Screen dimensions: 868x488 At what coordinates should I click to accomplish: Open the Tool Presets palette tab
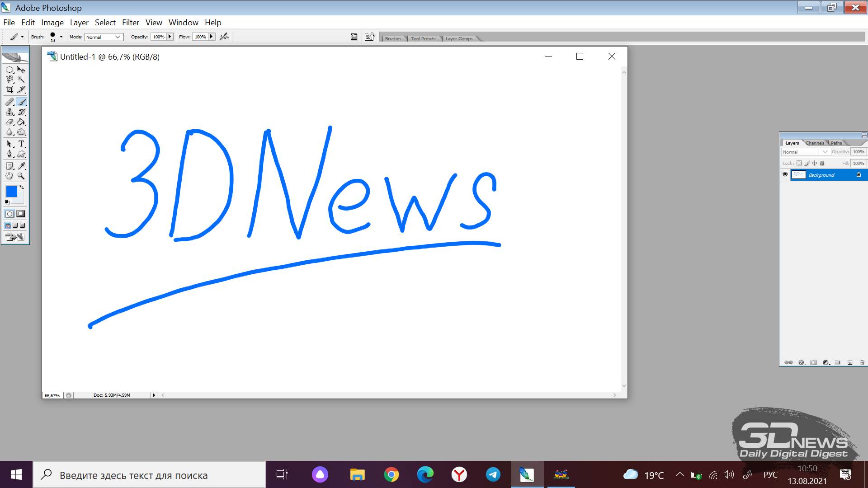pyautogui.click(x=423, y=38)
